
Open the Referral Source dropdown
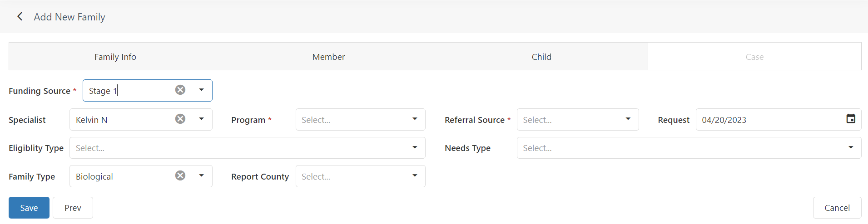[x=578, y=120]
